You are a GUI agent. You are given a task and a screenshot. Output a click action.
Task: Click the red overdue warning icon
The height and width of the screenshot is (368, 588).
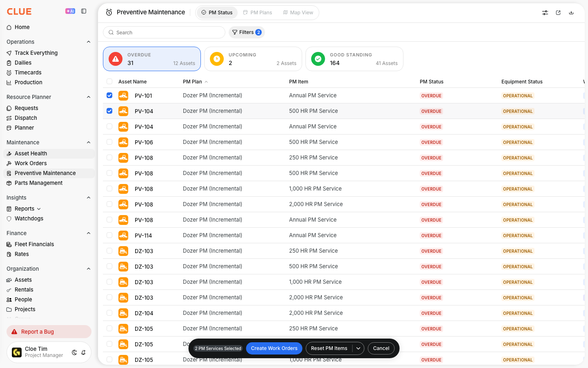pos(116,59)
